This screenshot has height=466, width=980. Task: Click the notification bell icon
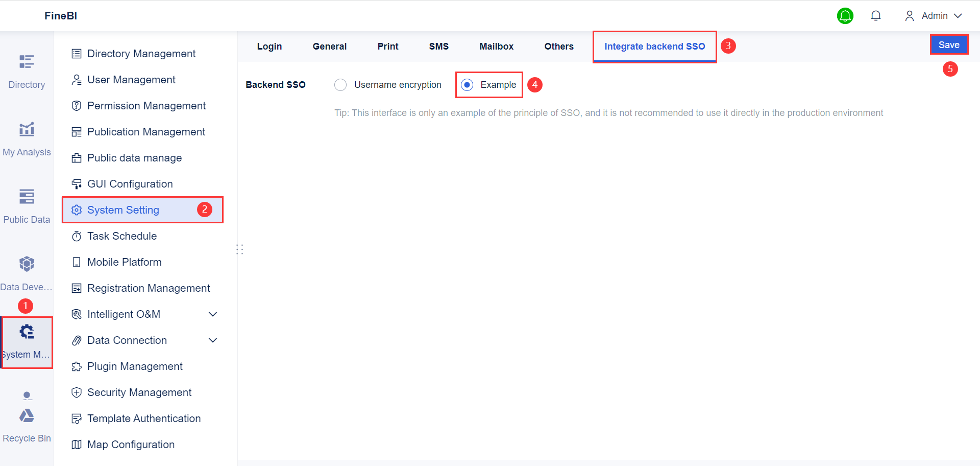(876, 15)
